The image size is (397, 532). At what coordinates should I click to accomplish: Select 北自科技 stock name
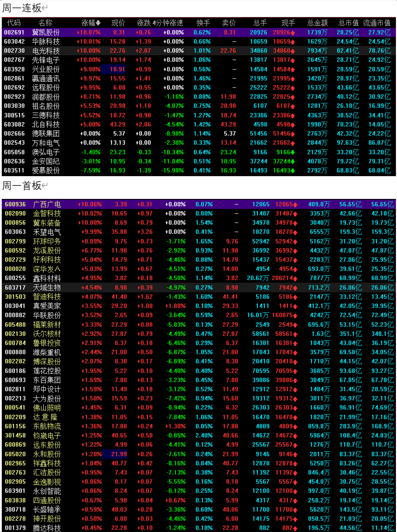click(46, 125)
